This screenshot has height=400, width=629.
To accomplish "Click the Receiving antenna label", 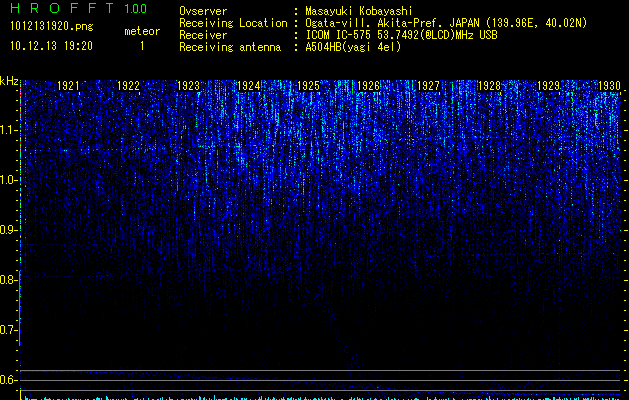I will pos(230,47).
